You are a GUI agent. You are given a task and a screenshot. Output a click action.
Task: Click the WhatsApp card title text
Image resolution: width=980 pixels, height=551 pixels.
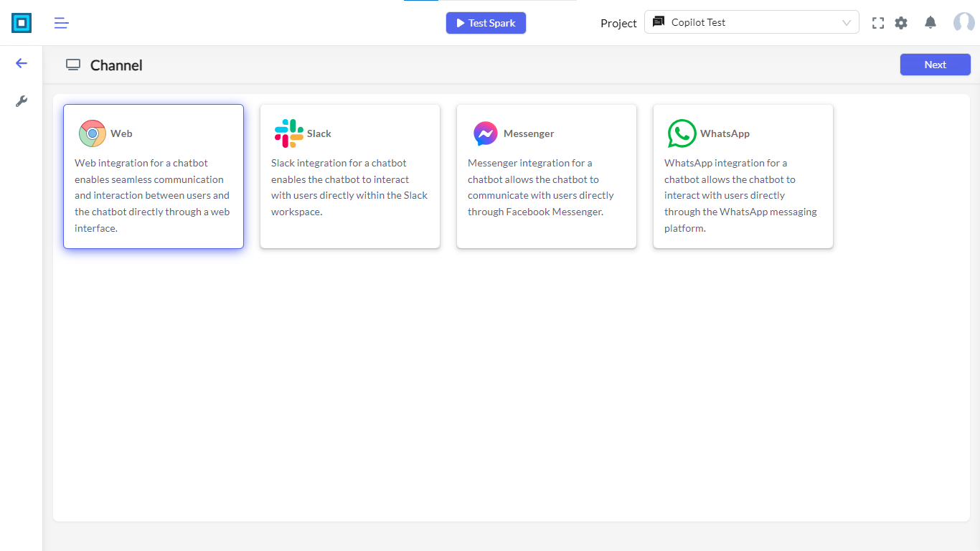click(725, 133)
